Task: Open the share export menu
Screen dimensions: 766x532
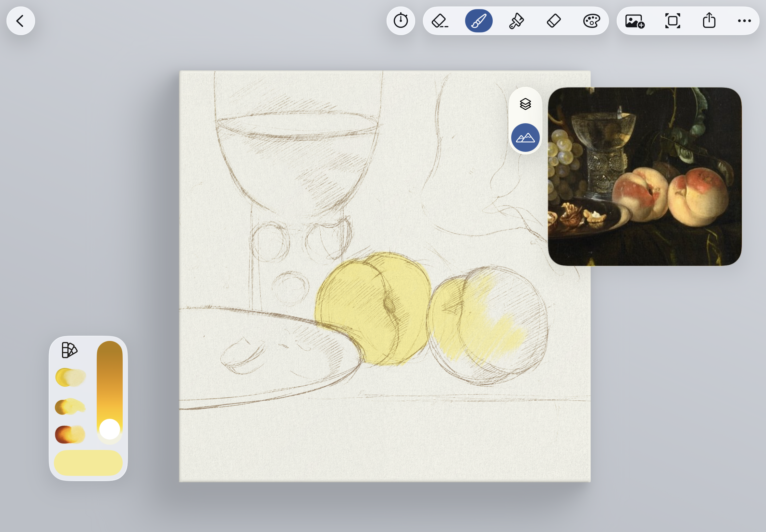Action: click(x=709, y=21)
